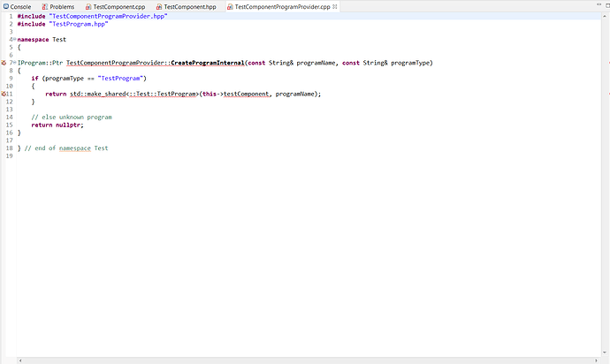Open the Problems tab
This screenshot has height=364, width=610.
[58, 6]
